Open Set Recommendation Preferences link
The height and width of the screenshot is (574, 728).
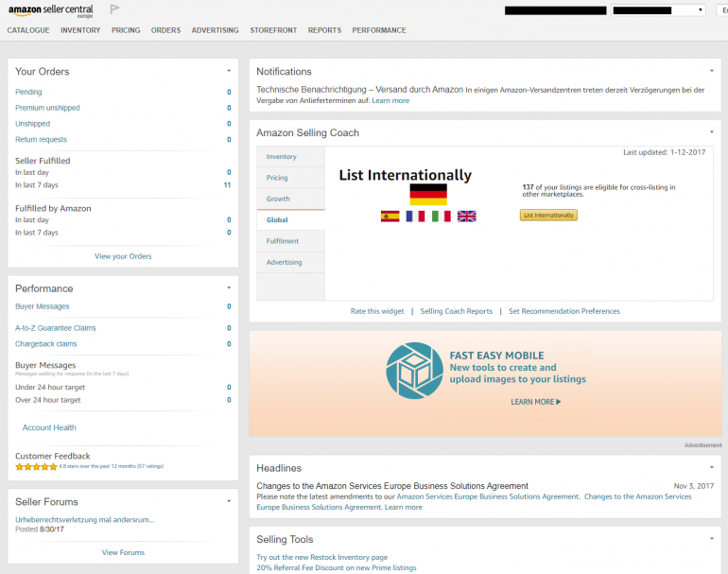pos(564,311)
